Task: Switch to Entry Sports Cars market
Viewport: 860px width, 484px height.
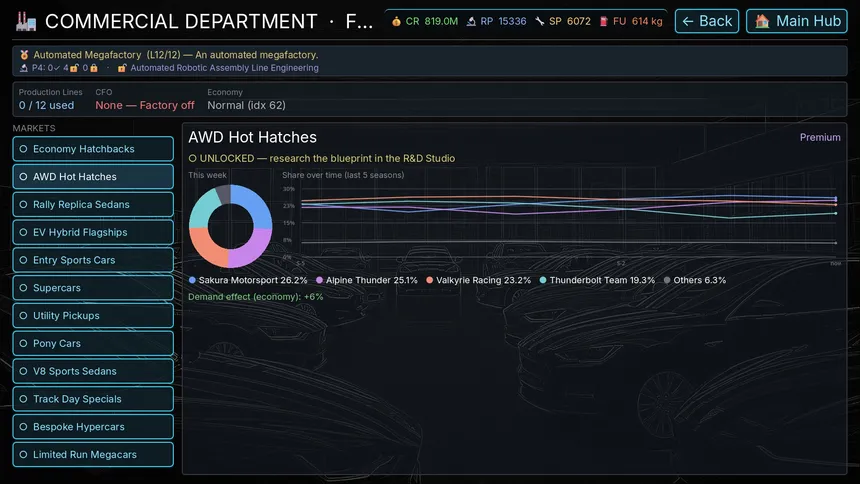Action: [x=93, y=260]
